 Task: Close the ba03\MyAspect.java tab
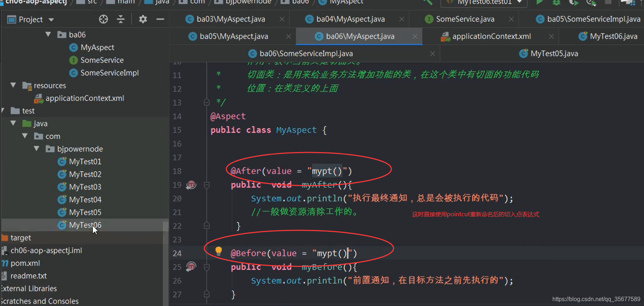[x=282, y=19]
